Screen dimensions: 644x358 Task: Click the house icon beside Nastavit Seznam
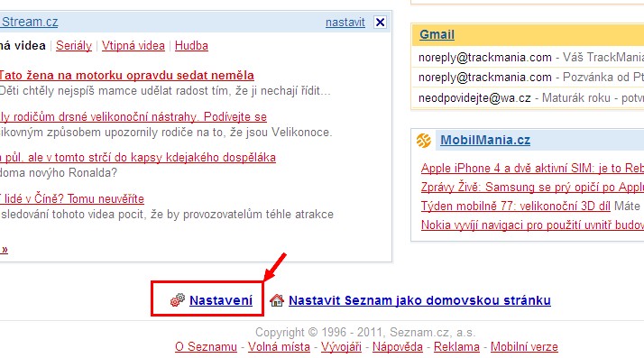coord(277,300)
